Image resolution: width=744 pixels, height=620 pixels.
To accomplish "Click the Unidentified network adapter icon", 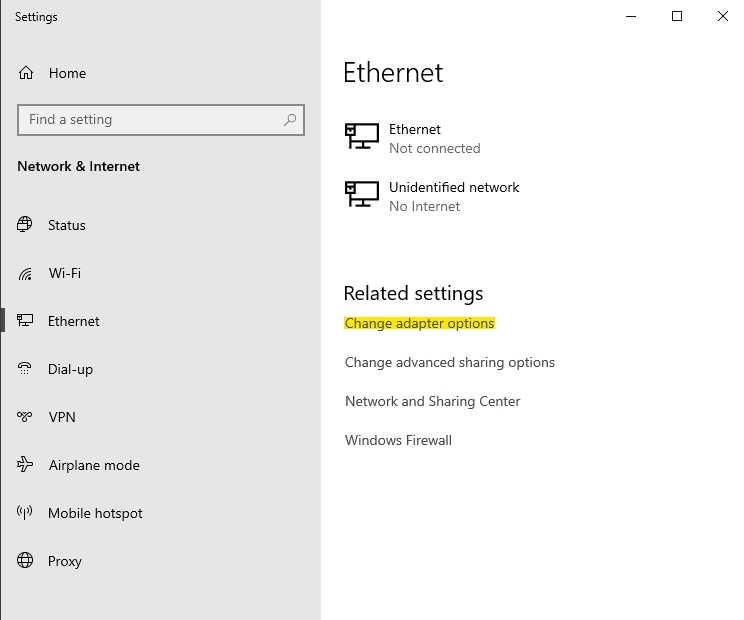I will coord(361,193).
